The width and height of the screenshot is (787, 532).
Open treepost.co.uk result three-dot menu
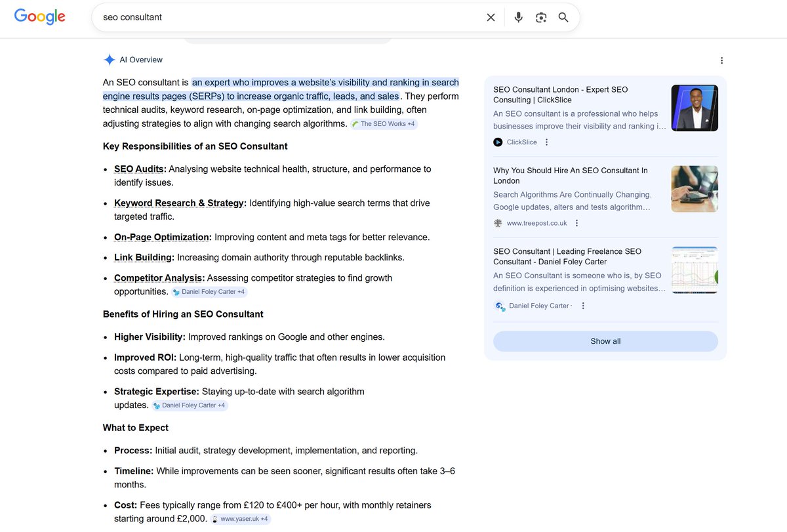point(576,223)
